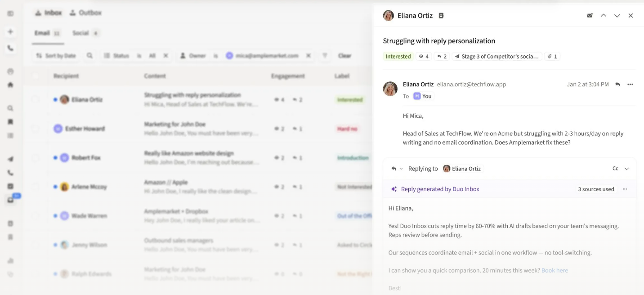This screenshot has width=644, height=295.
Task: Follow the Book here link in reply
Action: pyautogui.click(x=555, y=270)
